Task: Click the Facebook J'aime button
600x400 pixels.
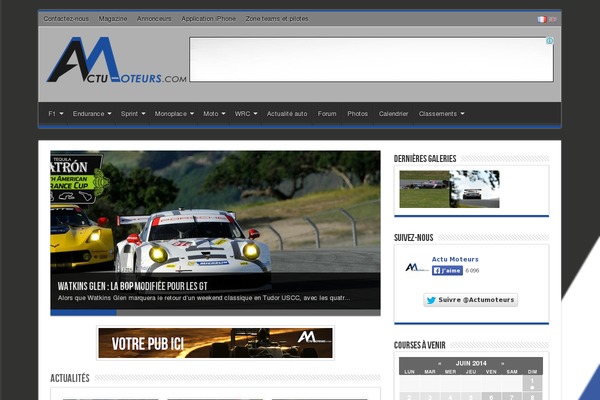Action: (447, 270)
